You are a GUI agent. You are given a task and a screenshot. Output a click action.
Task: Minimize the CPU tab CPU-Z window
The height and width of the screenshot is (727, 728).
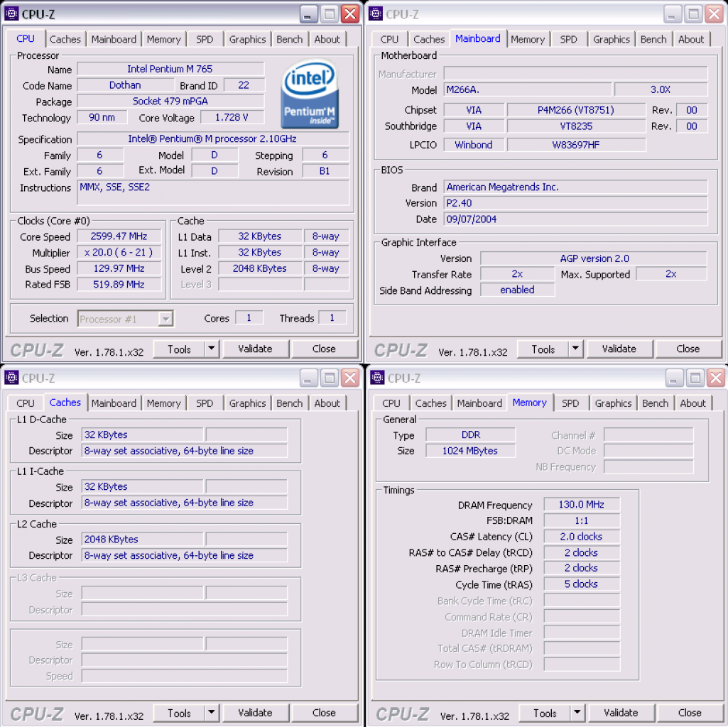click(308, 14)
